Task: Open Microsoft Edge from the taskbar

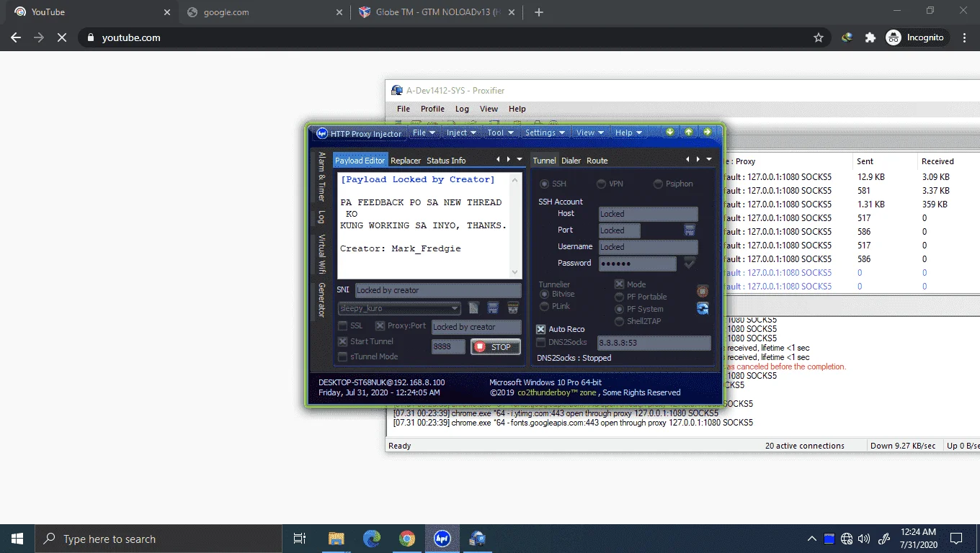Action: click(371, 539)
